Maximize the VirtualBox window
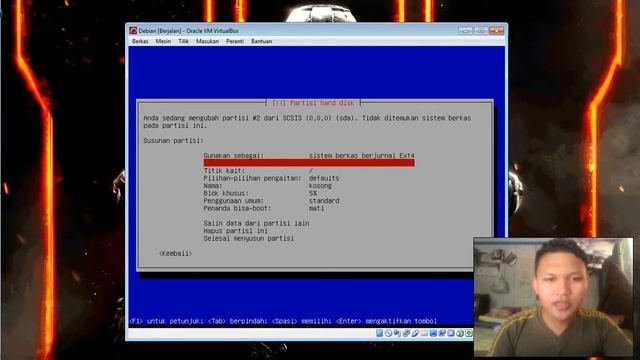Image resolution: width=640 pixels, height=360 pixels. (480, 31)
